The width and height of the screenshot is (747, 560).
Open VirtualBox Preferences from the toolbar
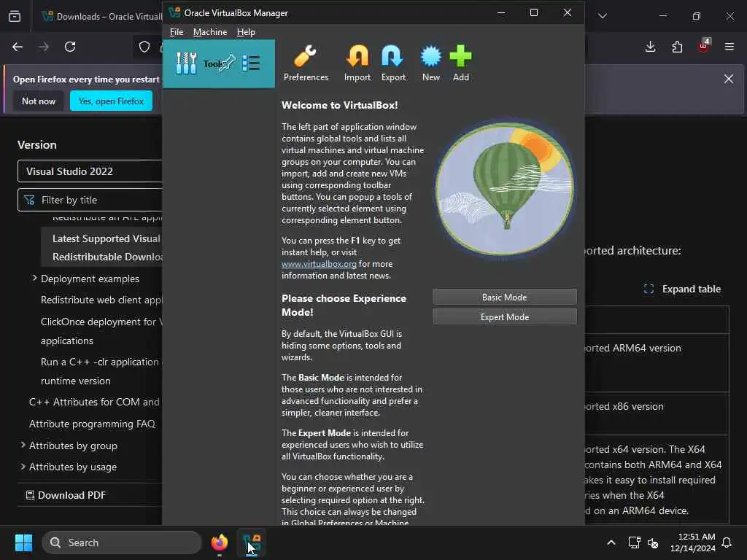coord(306,63)
